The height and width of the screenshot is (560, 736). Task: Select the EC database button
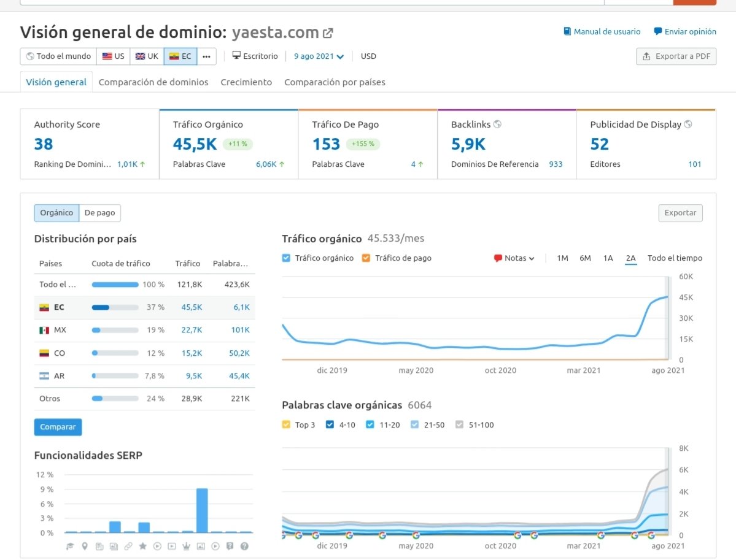[x=180, y=56]
